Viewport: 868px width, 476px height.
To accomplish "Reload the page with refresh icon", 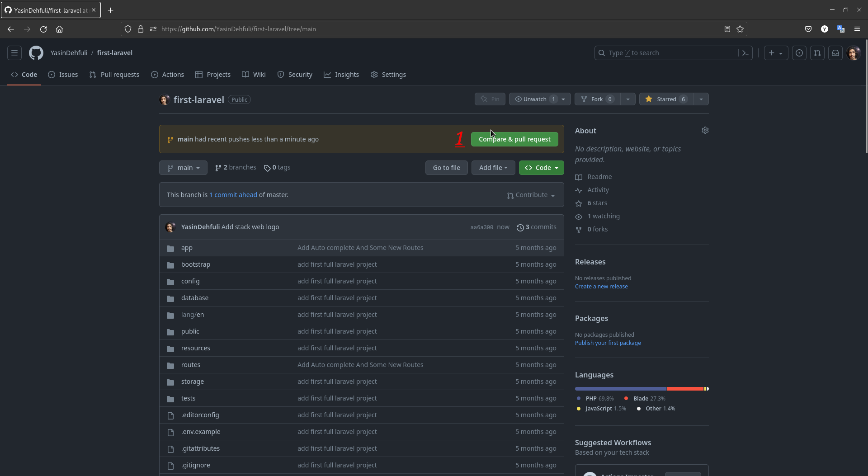I will tap(43, 29).
